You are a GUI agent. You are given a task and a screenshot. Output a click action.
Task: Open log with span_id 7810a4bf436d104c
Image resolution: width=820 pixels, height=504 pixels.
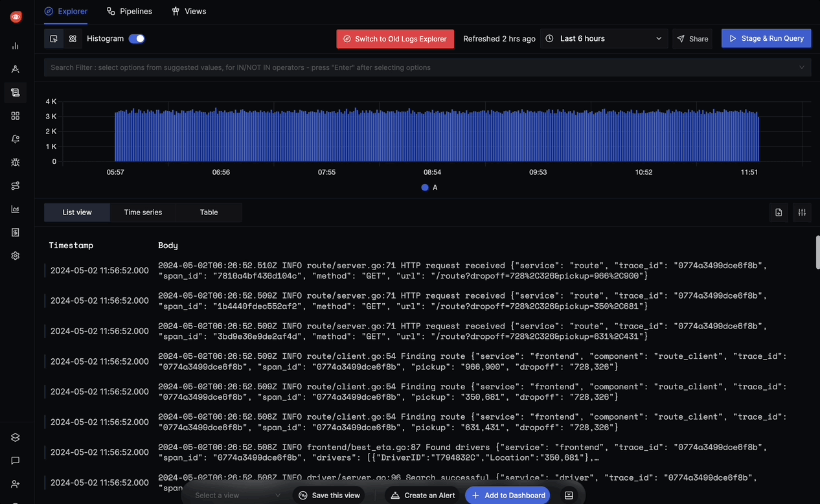[x=427, y=271]
